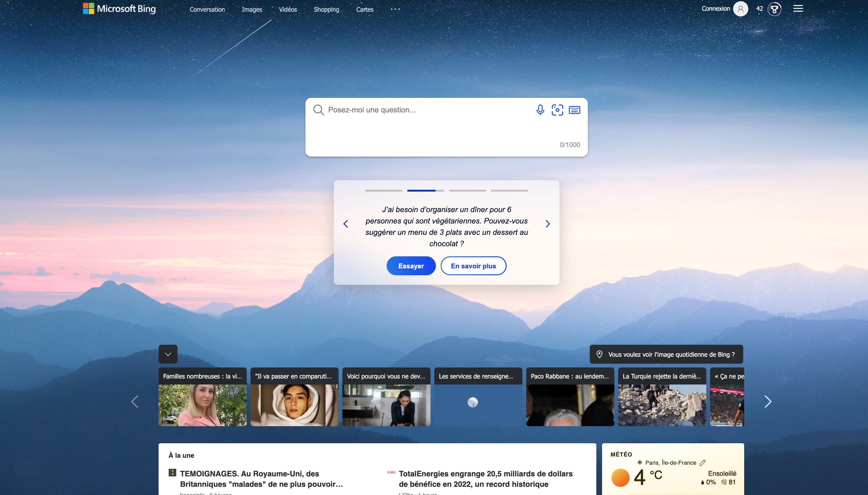The width and height of the screenshot is (868, 495).
Task: Click the hamburger menu icon
Action: click(798, 8)
